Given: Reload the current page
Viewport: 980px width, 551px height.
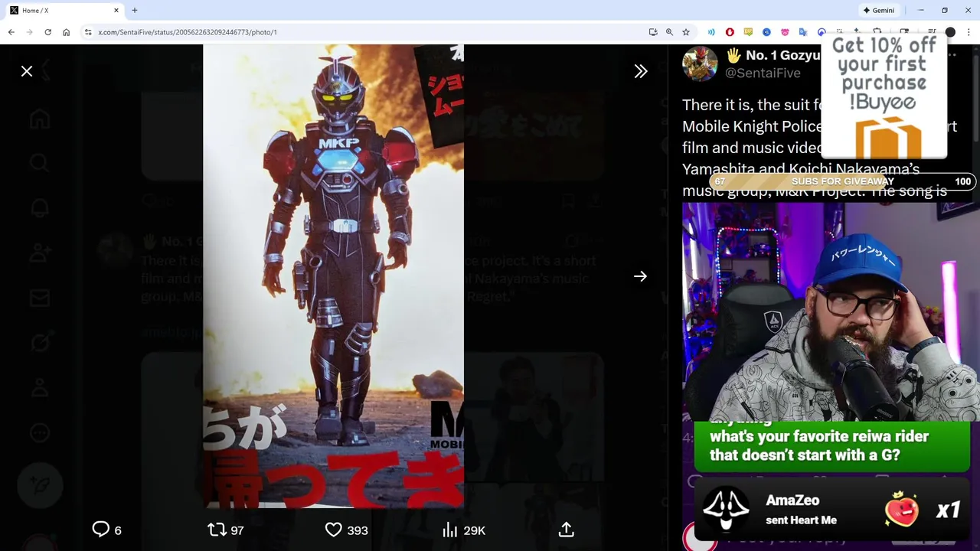Looking at the screenshot, I should pos(47,32).
